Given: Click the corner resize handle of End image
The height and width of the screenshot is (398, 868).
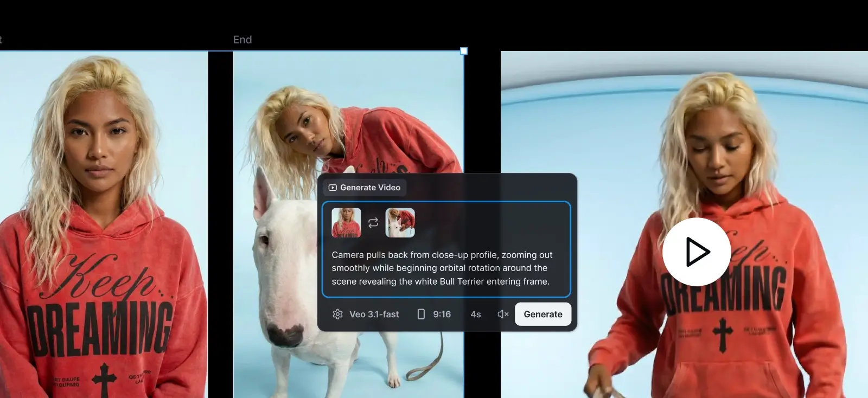Looking at the screenshot, I should tap(464, 51).
